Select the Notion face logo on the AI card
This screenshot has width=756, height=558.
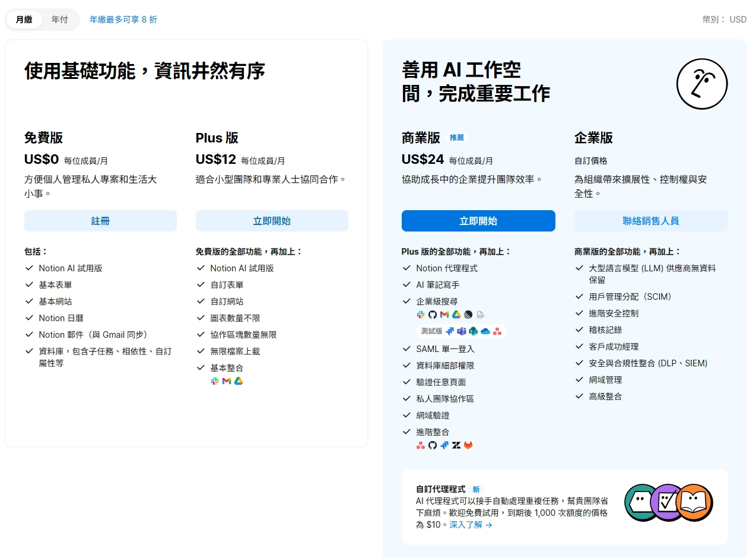click(x=702, y=84)
